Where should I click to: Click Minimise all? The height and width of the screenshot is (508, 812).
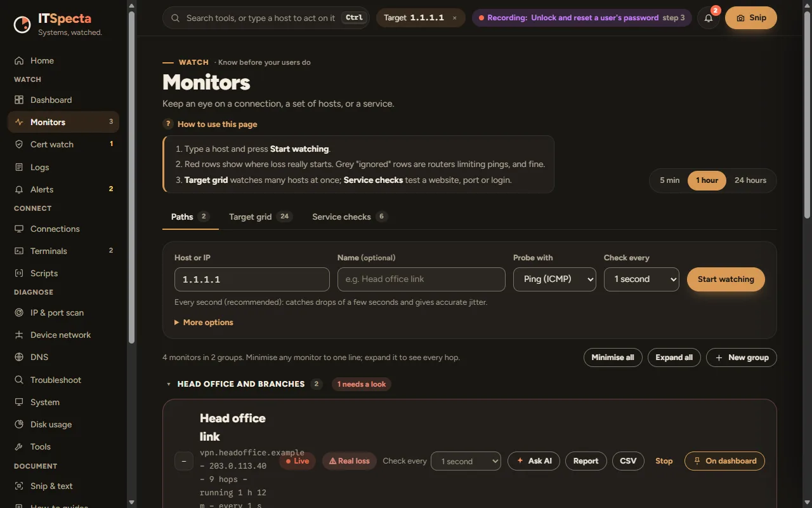click(x=613, y=358)
